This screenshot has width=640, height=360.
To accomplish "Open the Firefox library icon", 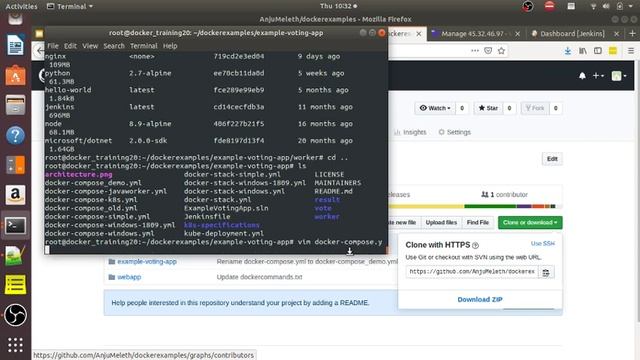I will (583, 51).
